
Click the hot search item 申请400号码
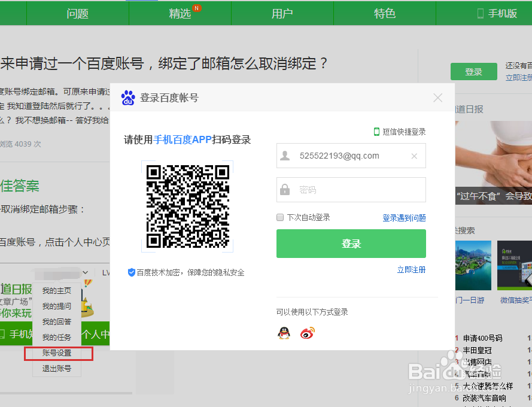tap(482, 338)
